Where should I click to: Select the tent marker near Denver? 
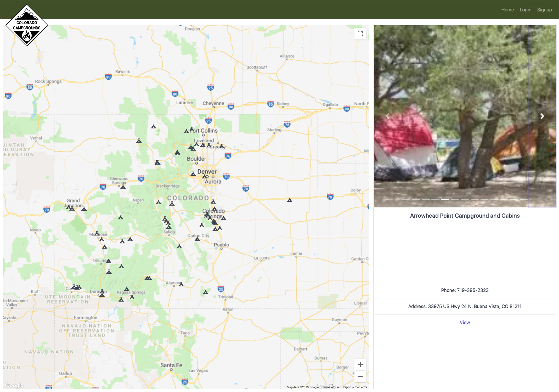[193, 174]
